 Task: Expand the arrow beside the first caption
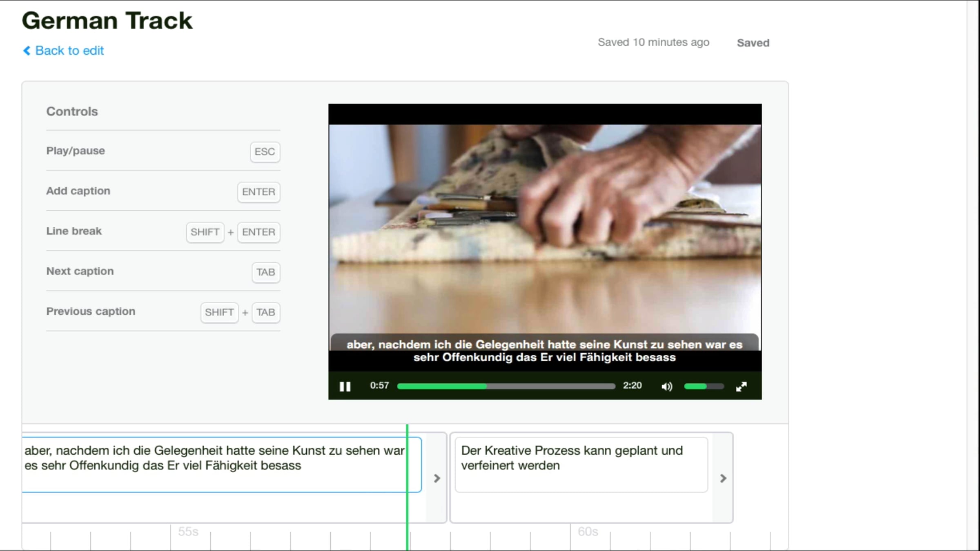pyautogui.click(x=437, y=478)
